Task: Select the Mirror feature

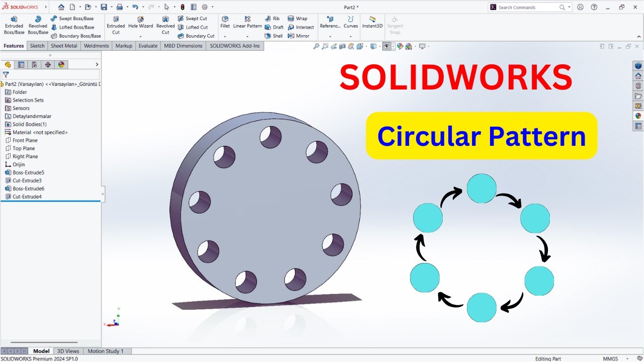Action: 298,36
